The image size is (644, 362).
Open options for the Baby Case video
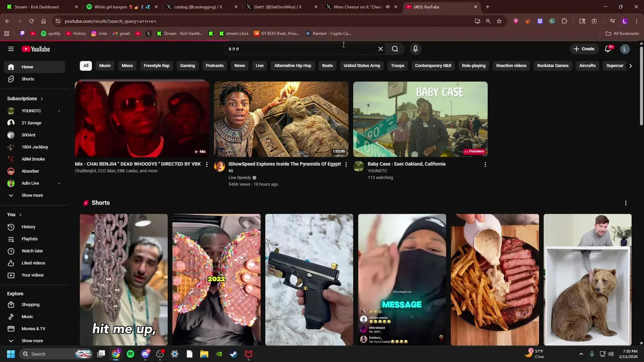pyautogui.click(x=485, y=164)
